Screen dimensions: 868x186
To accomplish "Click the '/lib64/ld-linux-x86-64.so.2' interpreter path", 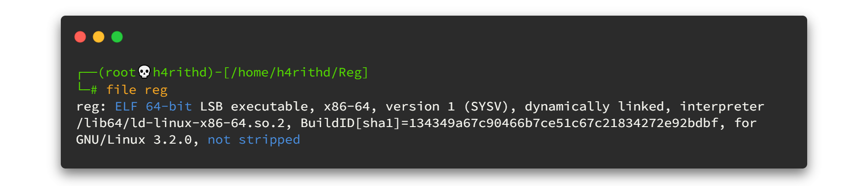I will 180,123.
